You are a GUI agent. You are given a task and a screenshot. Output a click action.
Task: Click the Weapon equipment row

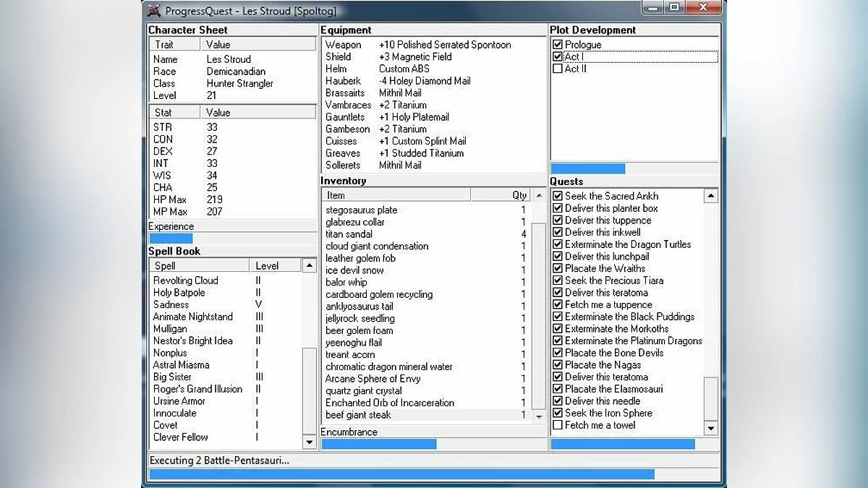tap(434, 45)
